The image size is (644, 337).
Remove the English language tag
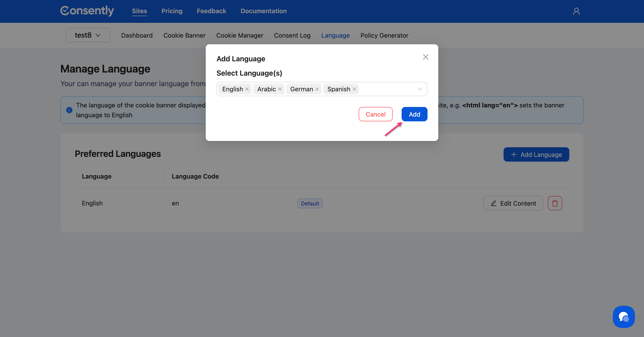point(247,89)
